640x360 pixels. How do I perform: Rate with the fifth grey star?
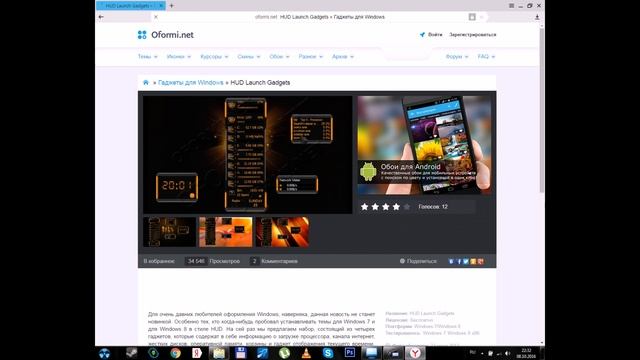point(407,207)
